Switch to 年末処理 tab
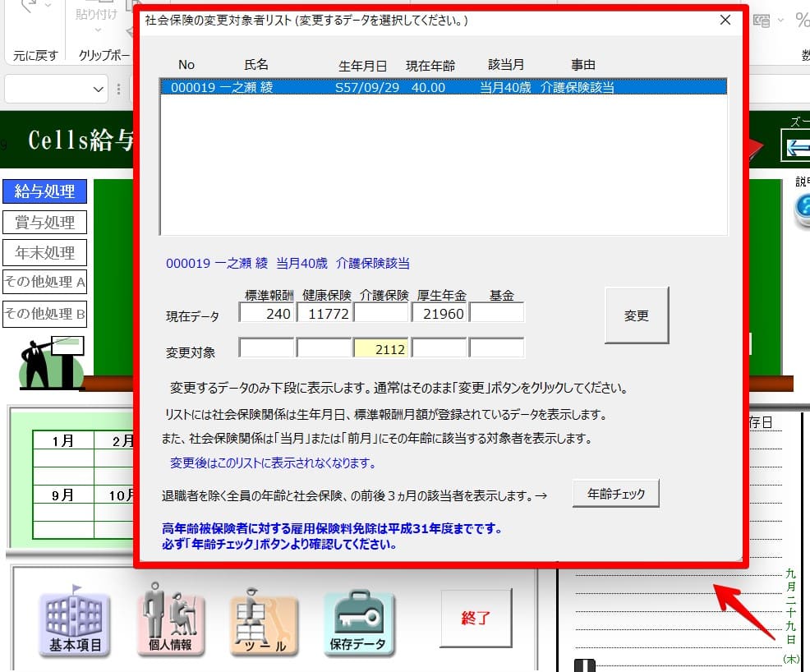810x672 pixels. coord(44,252)
